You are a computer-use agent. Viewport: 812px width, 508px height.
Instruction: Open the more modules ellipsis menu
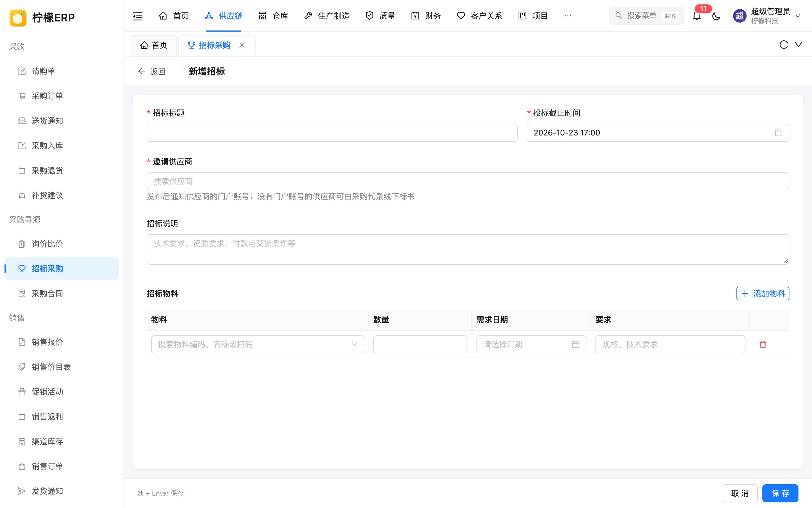click(568, 16)
